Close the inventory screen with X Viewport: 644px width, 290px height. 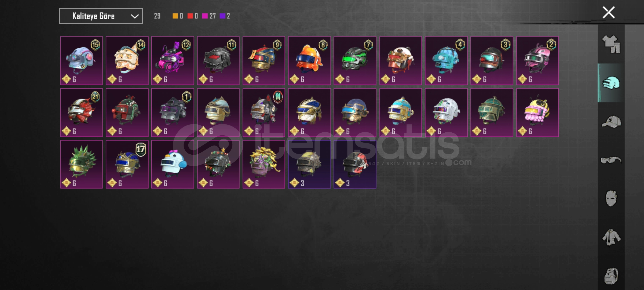tap(609, 12)
